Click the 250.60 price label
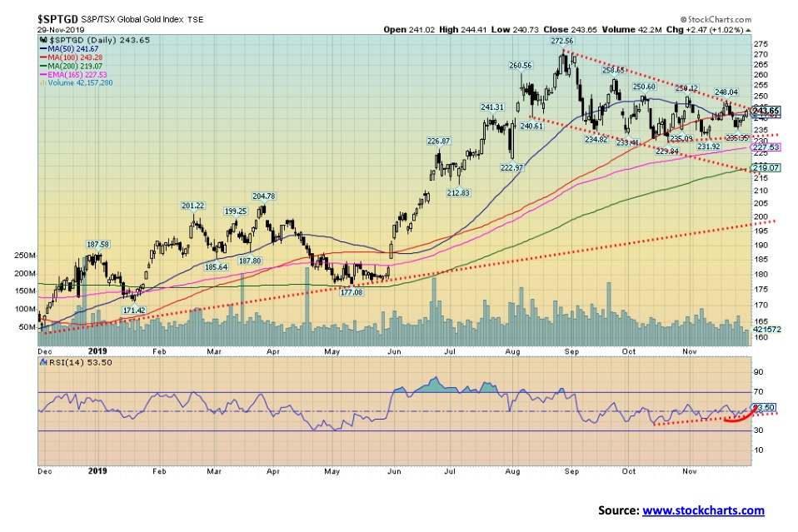 [644, 87]
